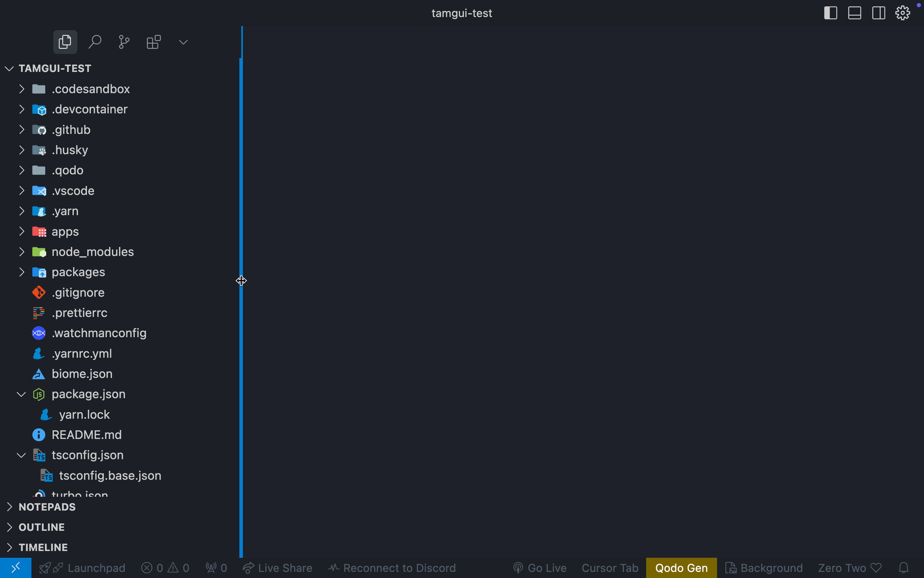The height and width of the screenshot is (578, 924).
Task: Click the README.md info icon
Action: coord(38,435)
